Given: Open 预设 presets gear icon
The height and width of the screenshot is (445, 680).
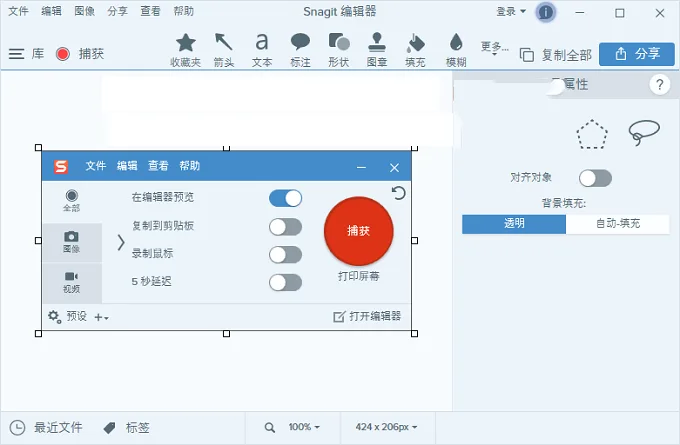Looking at the screenshot, I should point(54,317).
